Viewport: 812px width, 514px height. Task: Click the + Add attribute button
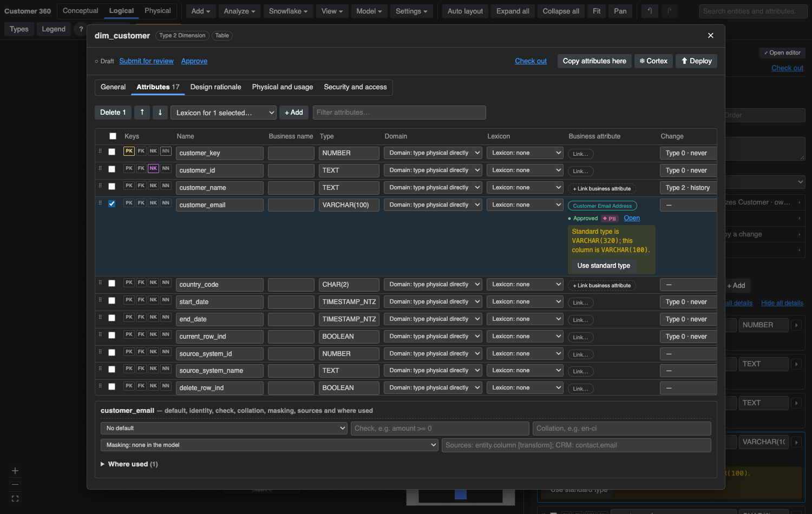(x=294, y=112)
